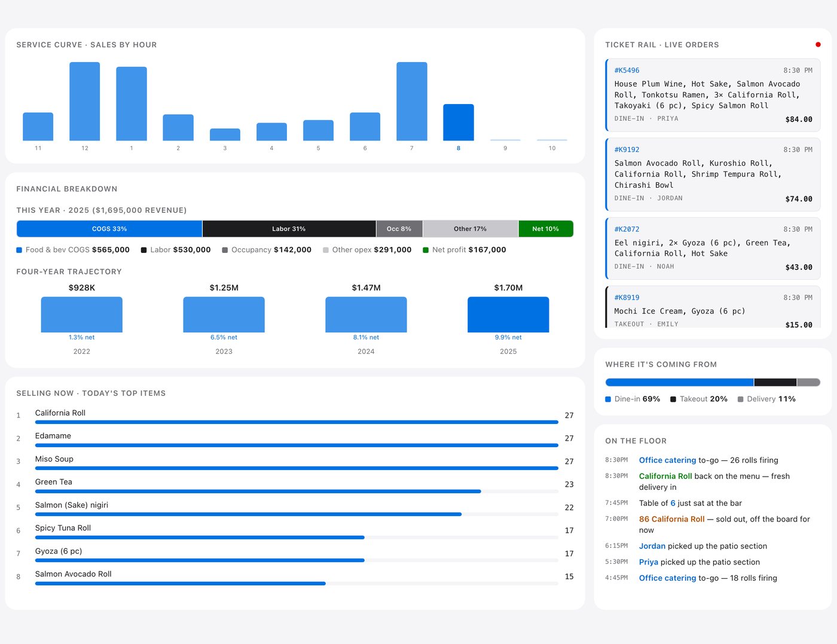837x644 pixels.
Task: Select the 7 o'clock sales bar
Action: click(412, 102)
